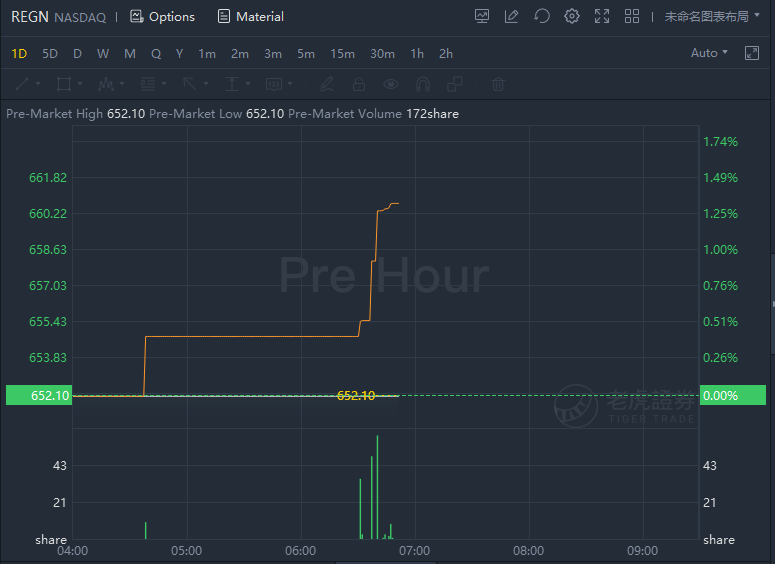
Task: Open chart settings gear
Action: [x=572, y=16]
